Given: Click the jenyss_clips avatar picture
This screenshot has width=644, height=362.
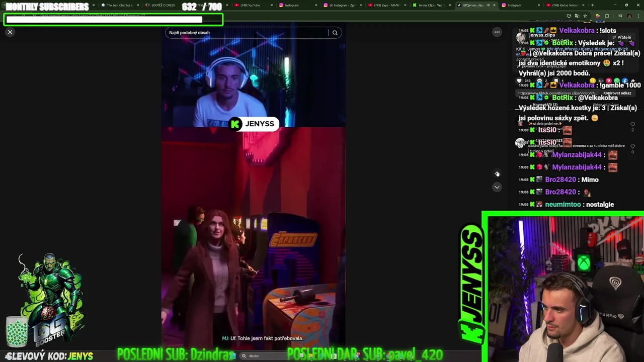Looking at the screenshot, I should click(521, 37).
